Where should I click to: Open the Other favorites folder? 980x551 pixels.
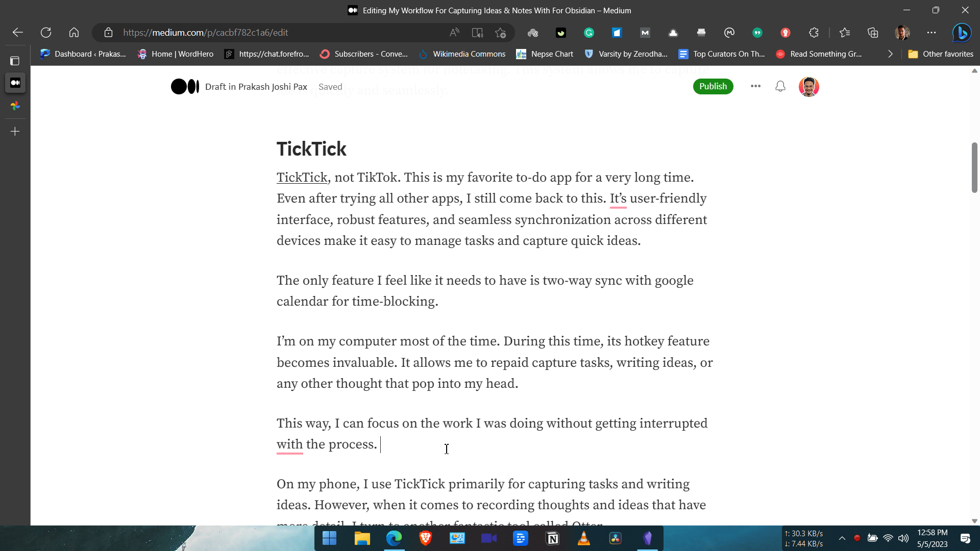point(941,54)
